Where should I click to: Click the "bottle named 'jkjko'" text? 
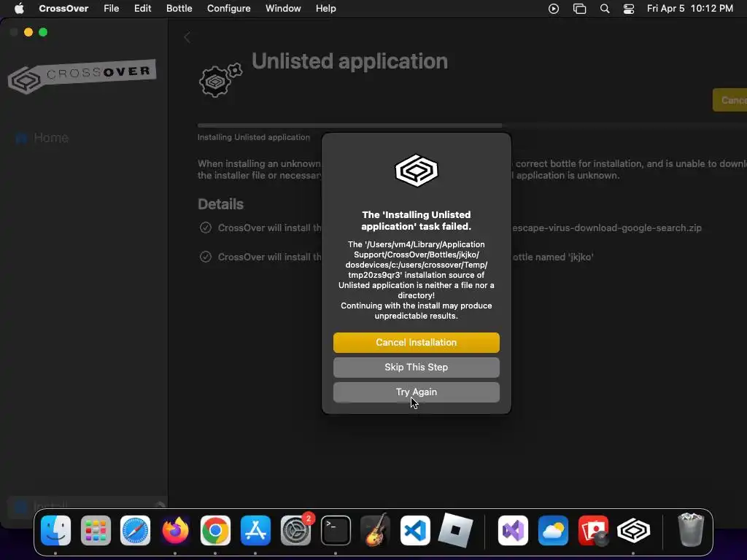[553, 257]
